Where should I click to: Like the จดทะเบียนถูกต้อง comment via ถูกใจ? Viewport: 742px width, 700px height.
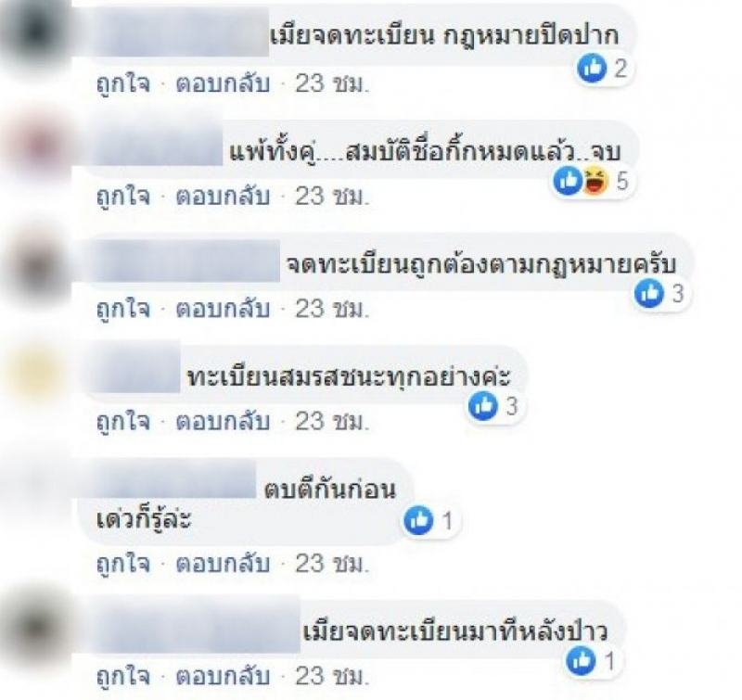[123, 309]
